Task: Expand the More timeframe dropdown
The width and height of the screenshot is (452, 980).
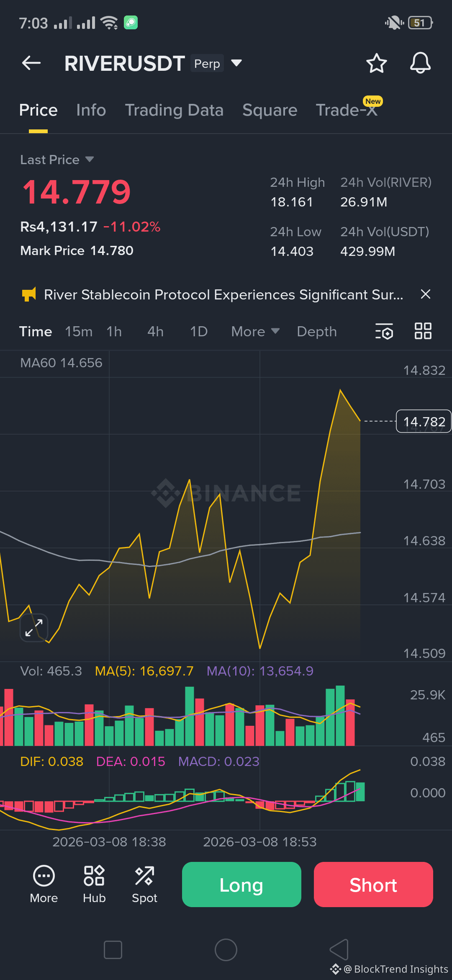Action: tap(255, 332)
